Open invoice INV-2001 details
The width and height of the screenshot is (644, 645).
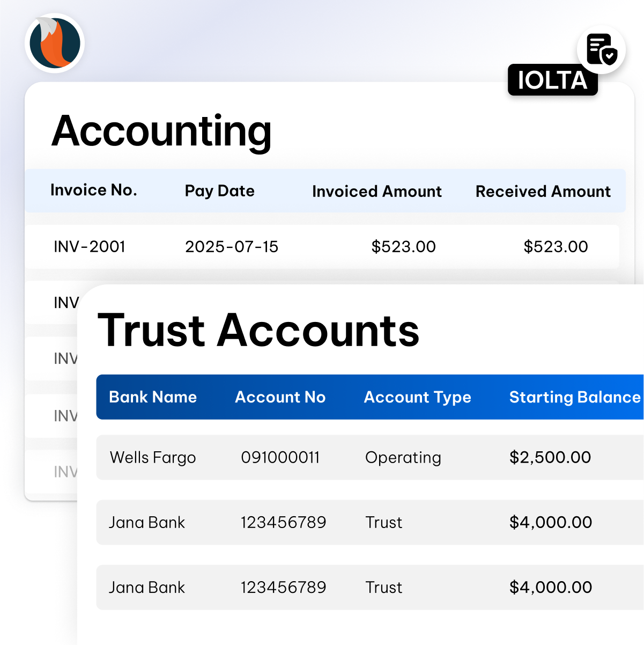pyautogui.click(x=89, y=247)
